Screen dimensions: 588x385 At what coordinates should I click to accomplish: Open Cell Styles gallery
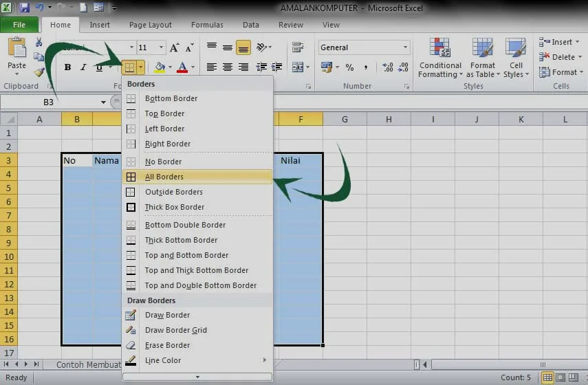[x=516, y=58]
